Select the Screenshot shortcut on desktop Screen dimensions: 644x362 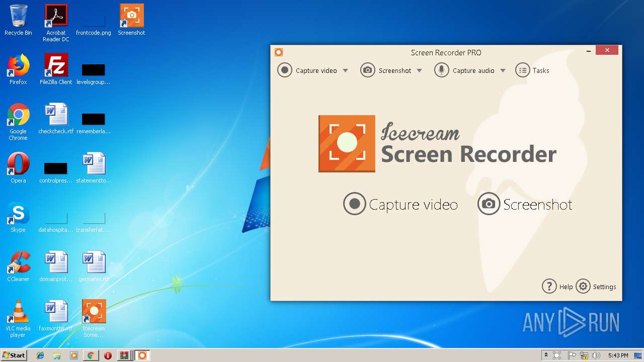(x=131, y=21)
